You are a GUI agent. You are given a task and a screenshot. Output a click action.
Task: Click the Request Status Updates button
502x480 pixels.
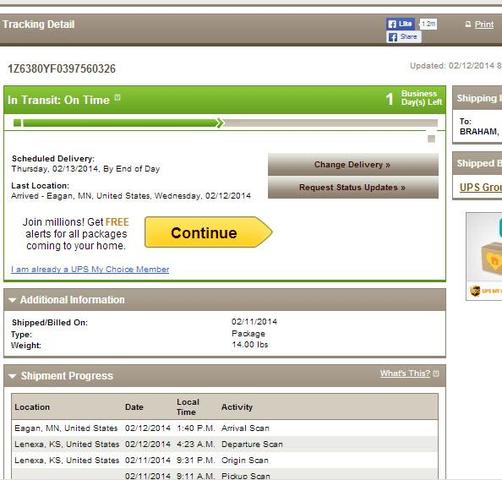coord(353,187)
